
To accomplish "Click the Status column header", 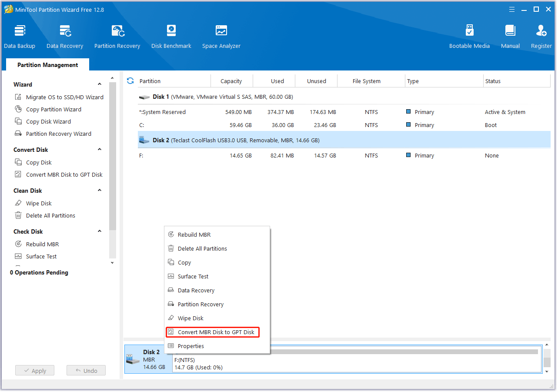I will [x=517, y=81].
